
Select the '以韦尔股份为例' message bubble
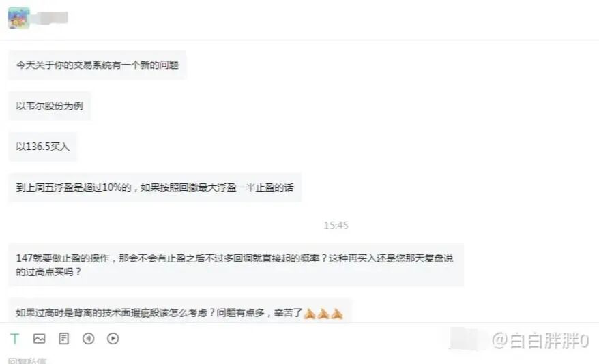tap(50, 106)
